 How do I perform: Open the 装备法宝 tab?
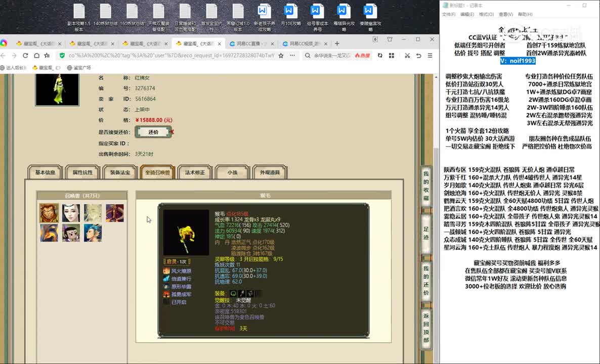click(x=120, y=172)
